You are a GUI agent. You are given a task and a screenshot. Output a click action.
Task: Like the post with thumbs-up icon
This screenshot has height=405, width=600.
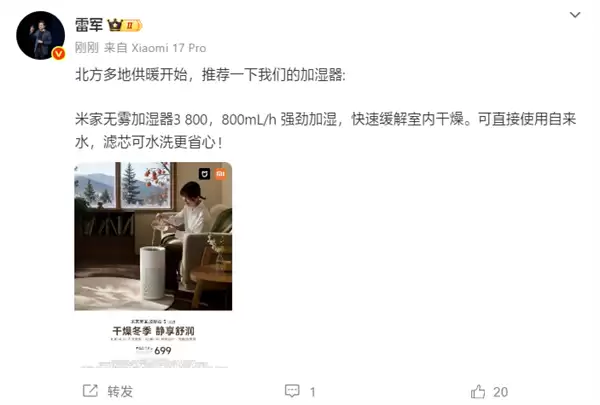[x=478, y=391]
